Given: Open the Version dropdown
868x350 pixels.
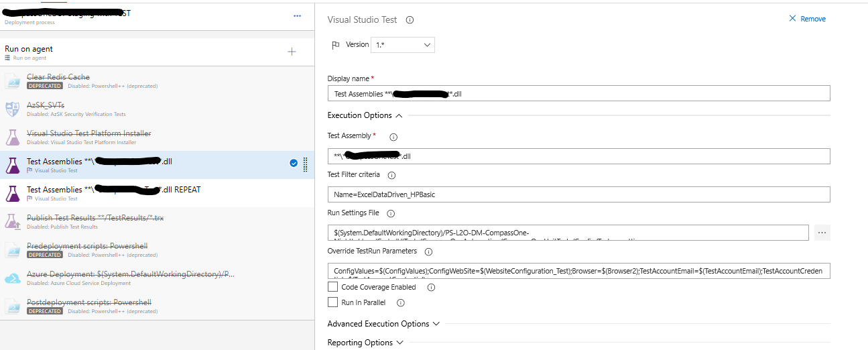Looking at the screenshot, I should click(x=404, y=45).
